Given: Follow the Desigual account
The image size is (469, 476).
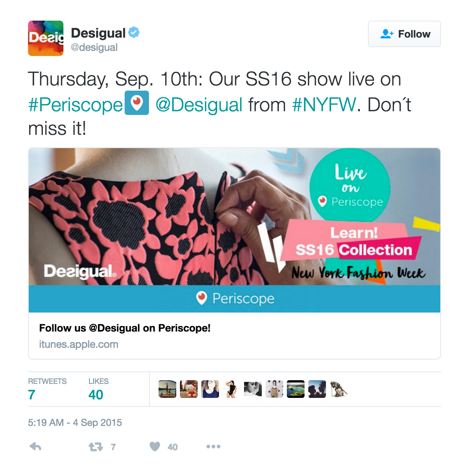Looking at the screenshot, I should pyautogui.click(x=404, y=34).
